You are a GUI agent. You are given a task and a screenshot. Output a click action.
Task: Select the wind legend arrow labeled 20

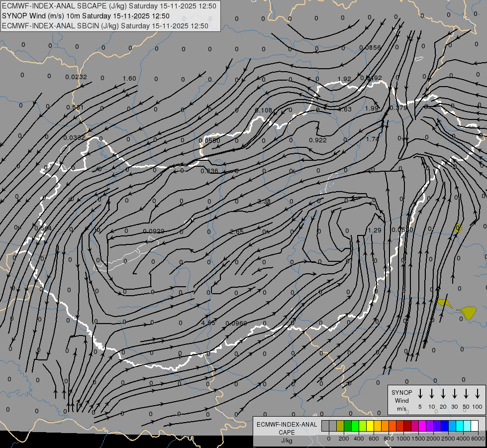pos(443,394)
